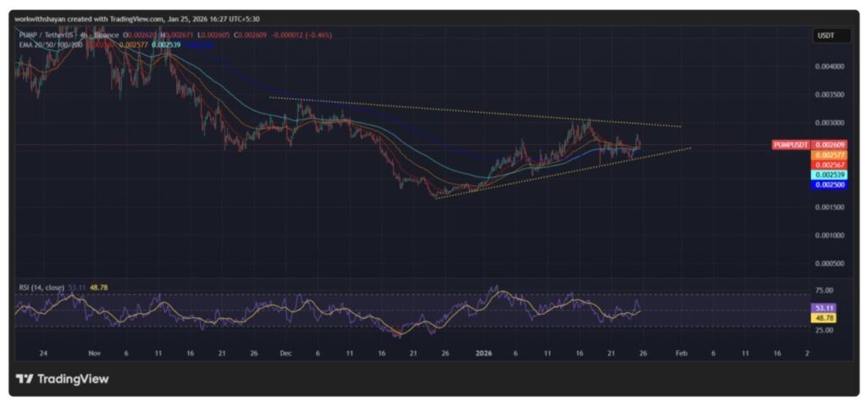Click the Feb marker on time axis

tap(681, 351)
